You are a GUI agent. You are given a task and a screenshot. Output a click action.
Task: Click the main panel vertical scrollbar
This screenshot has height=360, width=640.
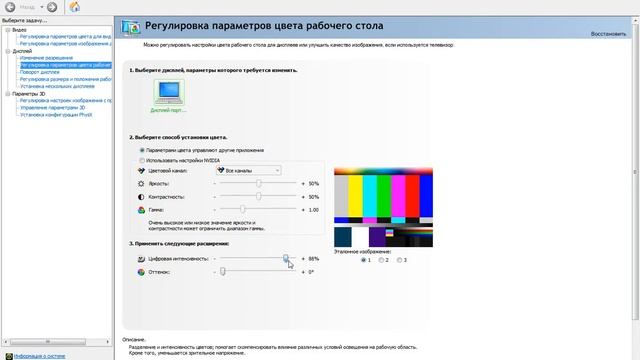tap(636, 171)
